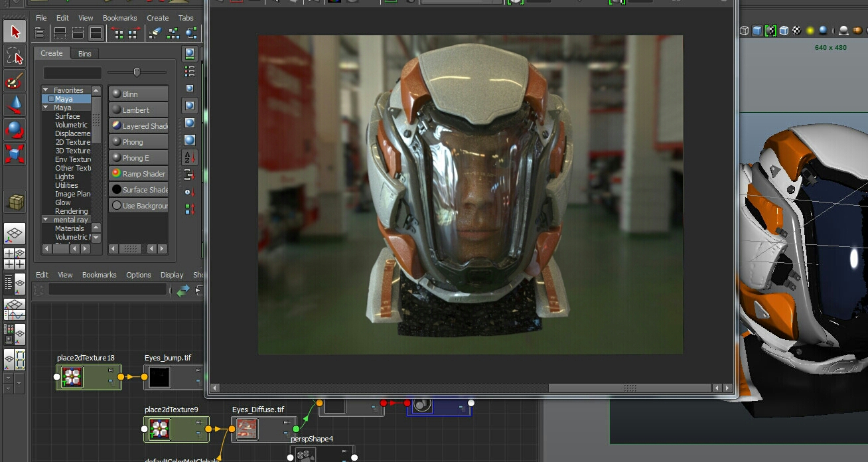
Task: Select the place2dTexture18 node
Action: click(x=89, y=376)
